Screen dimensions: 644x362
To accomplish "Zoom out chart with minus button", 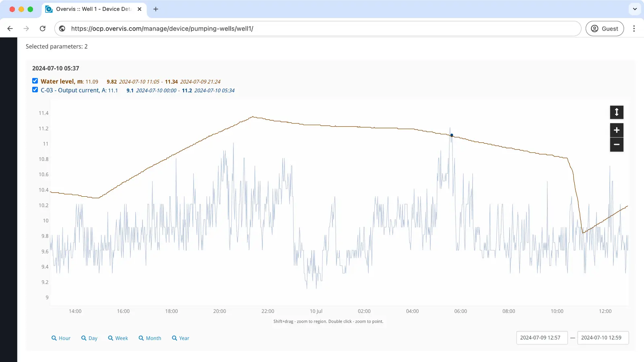I will coord(617,145).
